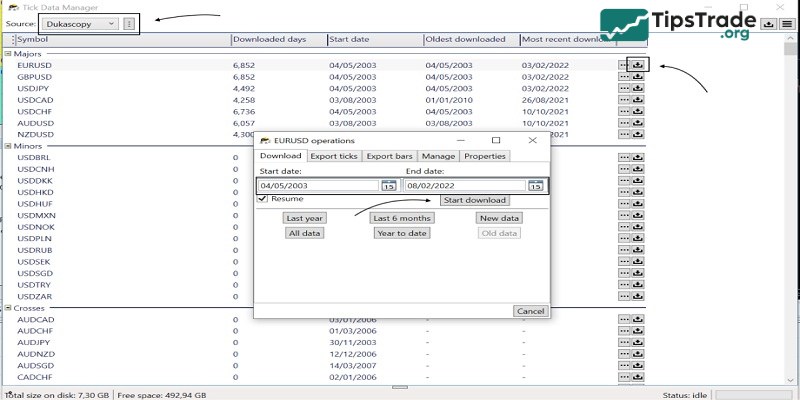800x400 pixels.
Task: Toggle the Resume checkbox
Action: tap(263, 199)
